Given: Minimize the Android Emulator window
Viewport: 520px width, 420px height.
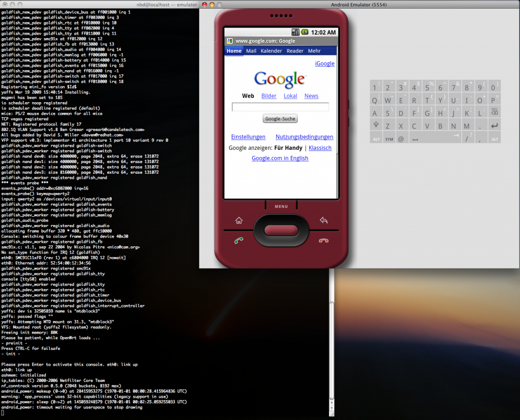Looking at the screenshot, I should click(212, 5).
